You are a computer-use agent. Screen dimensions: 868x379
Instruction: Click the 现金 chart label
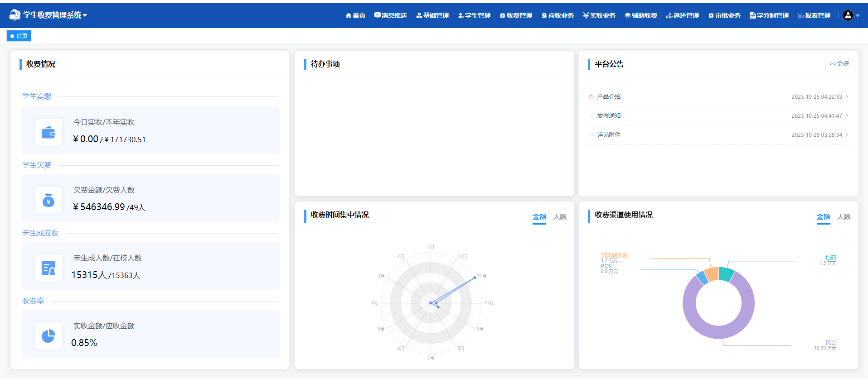tap(831, 342)
